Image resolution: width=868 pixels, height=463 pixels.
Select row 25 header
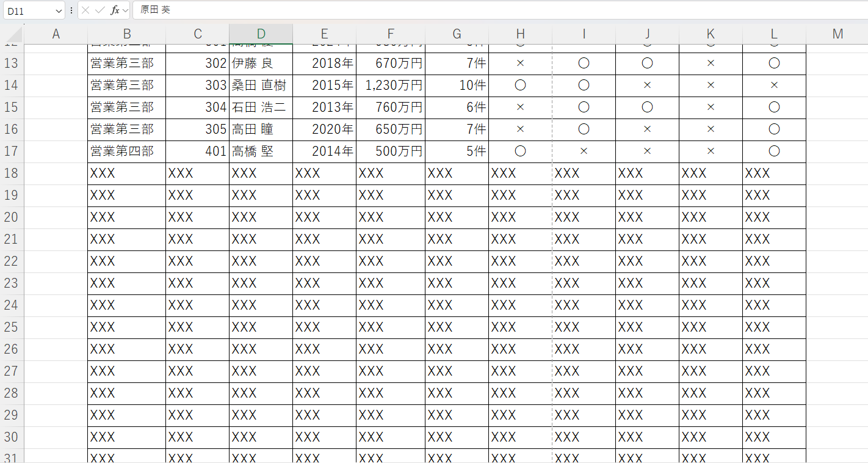point(12,327)
